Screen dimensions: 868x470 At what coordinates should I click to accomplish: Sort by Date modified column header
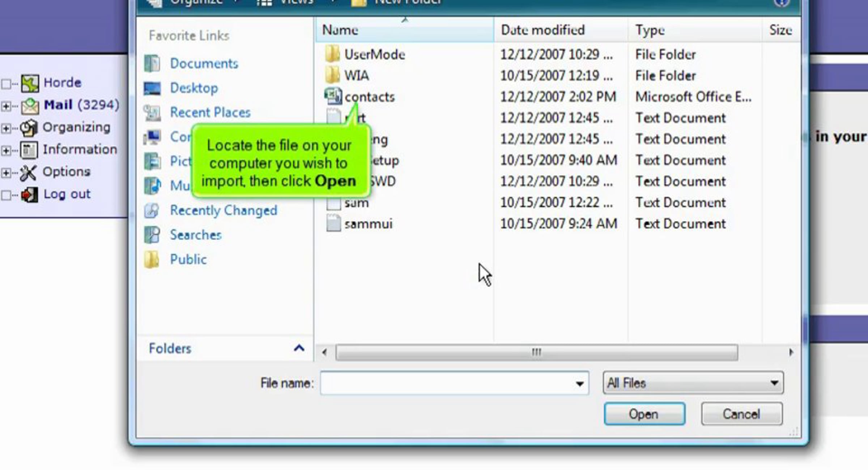[542, 30]
